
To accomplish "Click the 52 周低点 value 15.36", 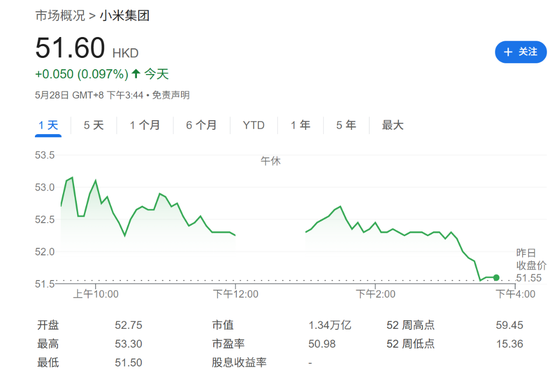I will click(x=509, y=344).
